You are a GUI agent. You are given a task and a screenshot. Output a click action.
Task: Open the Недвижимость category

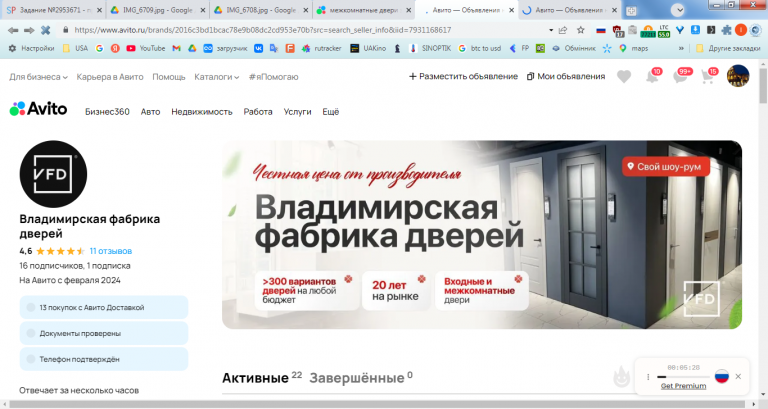[202, 112]
